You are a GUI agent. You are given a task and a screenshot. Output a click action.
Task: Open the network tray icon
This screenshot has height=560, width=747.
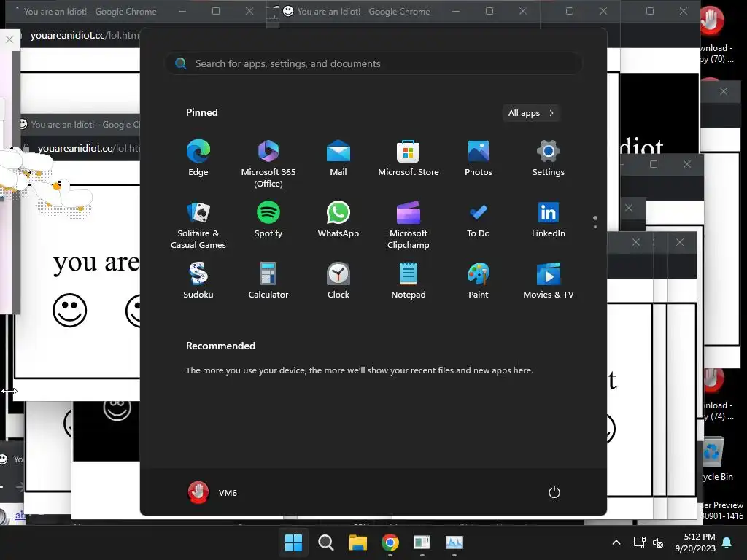[639, 542]
